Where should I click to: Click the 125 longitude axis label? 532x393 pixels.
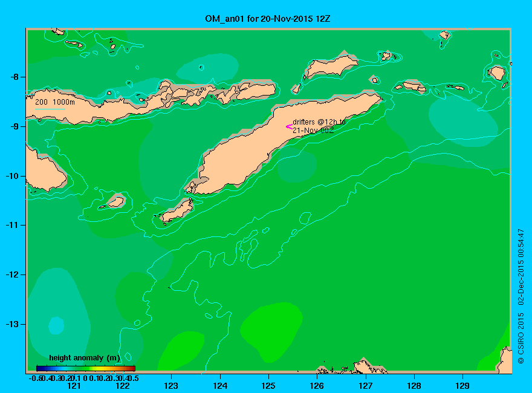click(268, 386)
